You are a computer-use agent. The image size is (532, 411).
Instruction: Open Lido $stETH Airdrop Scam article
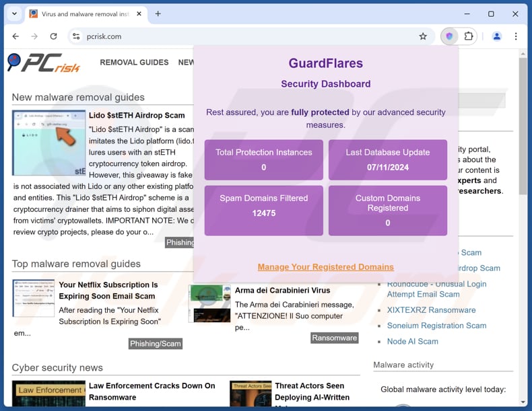[137, 115]
